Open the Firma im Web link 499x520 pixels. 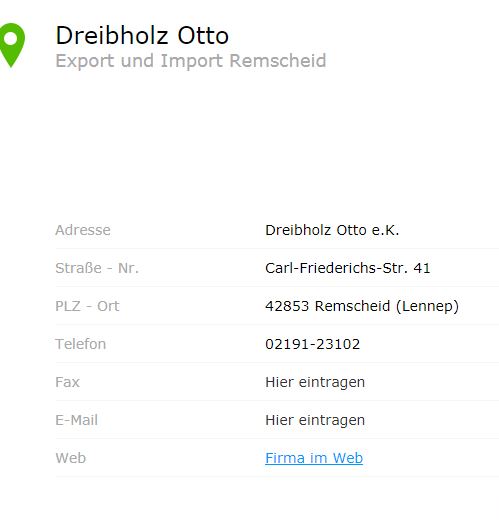point(314,458)
